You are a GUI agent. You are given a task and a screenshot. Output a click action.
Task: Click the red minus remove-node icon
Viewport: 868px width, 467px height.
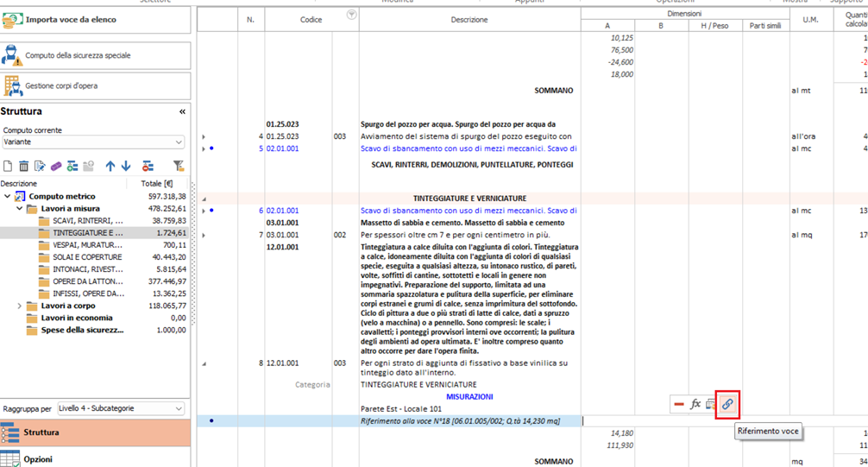[148, 167]
